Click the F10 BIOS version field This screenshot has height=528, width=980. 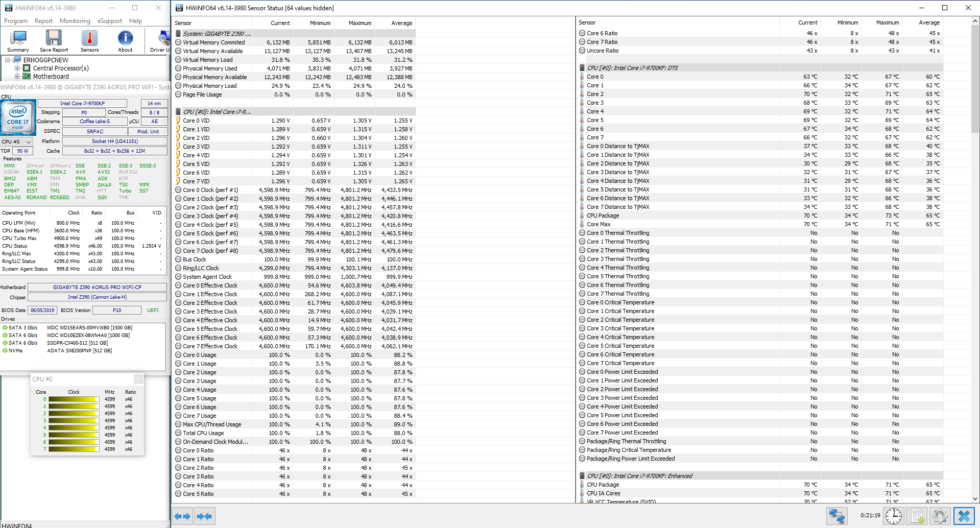click(x=117, y=310)
